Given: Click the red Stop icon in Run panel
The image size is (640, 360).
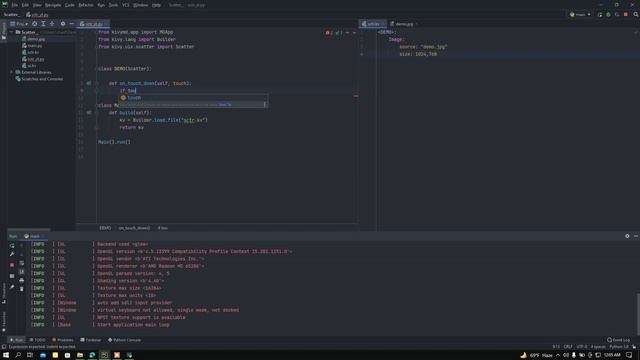Looking at the screenshot, I should click(12, 265).
